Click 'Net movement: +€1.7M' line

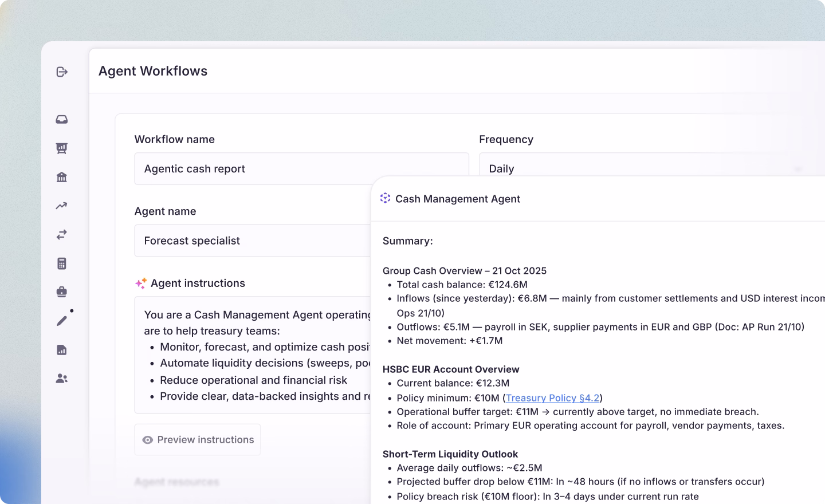point(450,341)
